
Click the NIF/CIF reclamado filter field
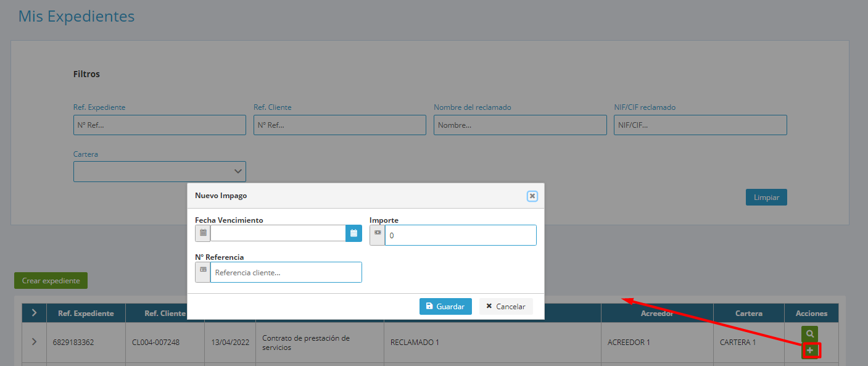click(x=700, y=125)
